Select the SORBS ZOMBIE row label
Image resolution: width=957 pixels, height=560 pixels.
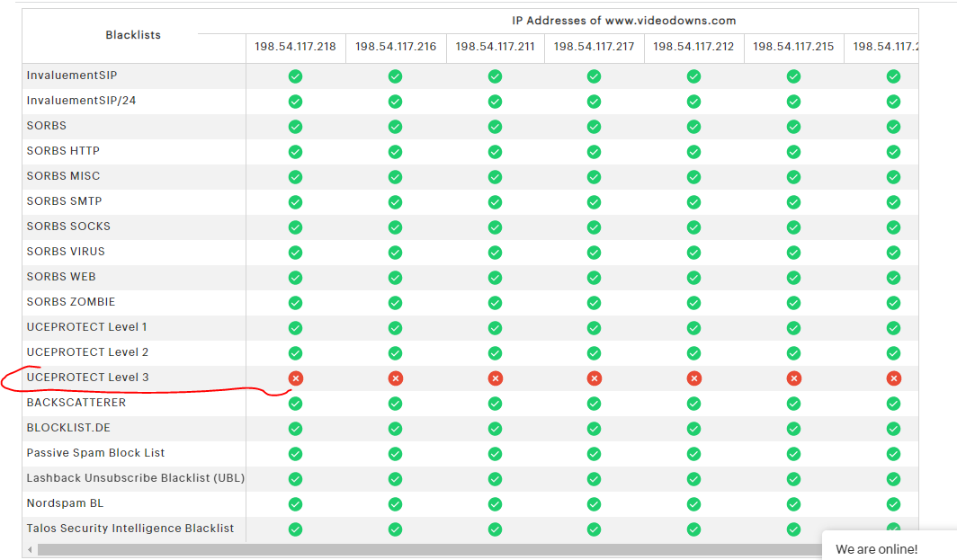click(x=71, y=301)
